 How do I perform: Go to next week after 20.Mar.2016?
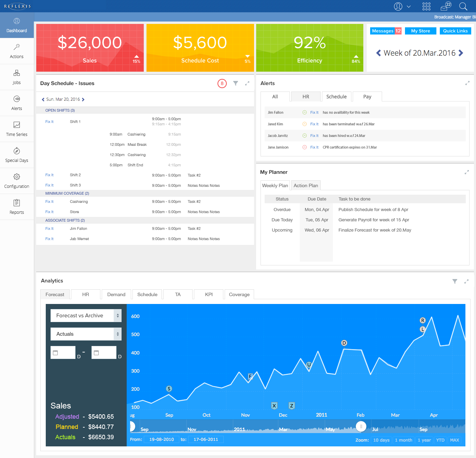point(461,53)
